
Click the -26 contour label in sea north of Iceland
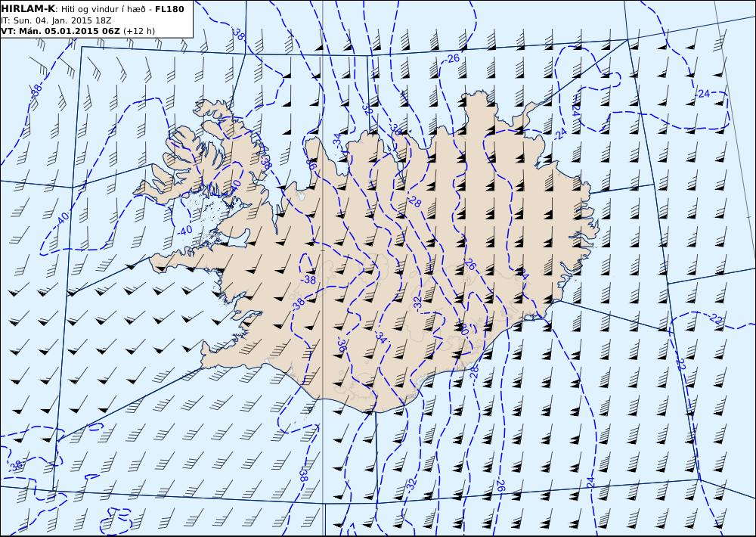click(x=452, y=59)
